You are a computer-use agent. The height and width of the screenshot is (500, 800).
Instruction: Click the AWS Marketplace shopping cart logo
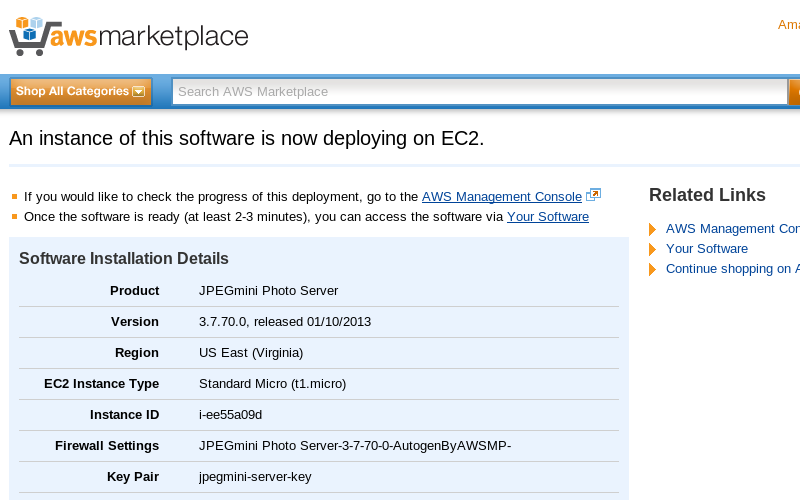tap(129, 36)
